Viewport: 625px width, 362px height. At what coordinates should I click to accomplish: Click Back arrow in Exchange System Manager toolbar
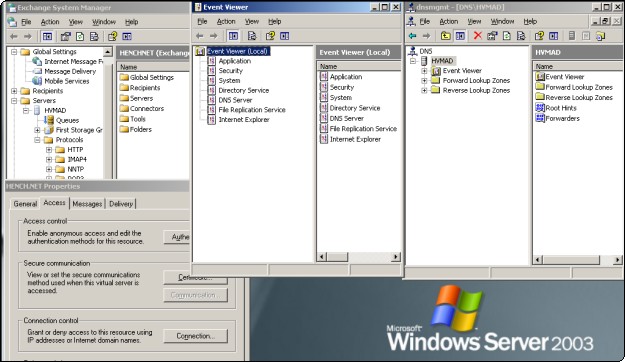(14, 37)
